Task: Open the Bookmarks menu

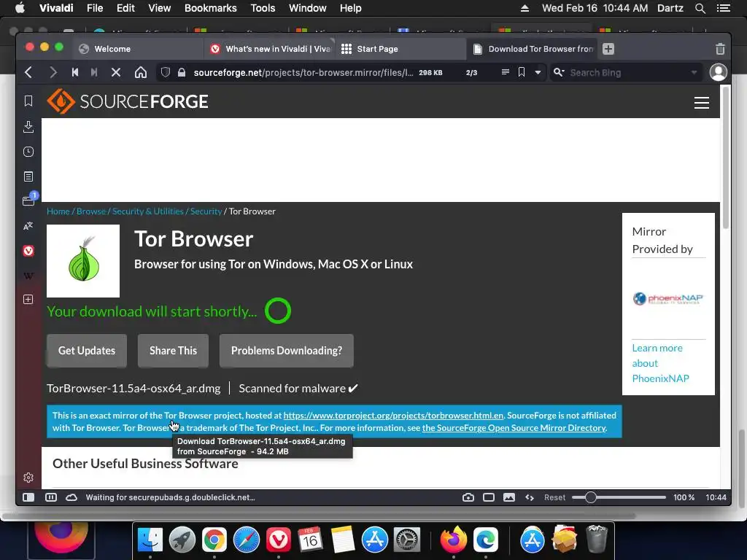Action: tap(211, 8)
